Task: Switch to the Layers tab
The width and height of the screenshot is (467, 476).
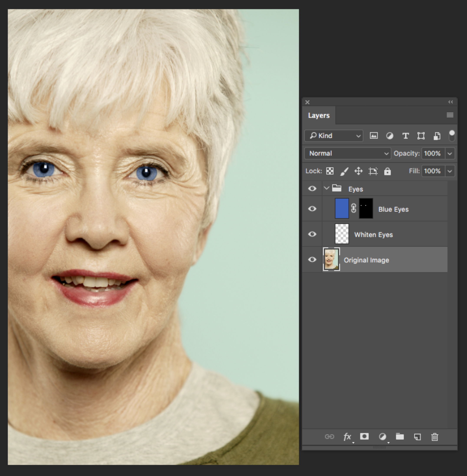Action: click(319, 115)
